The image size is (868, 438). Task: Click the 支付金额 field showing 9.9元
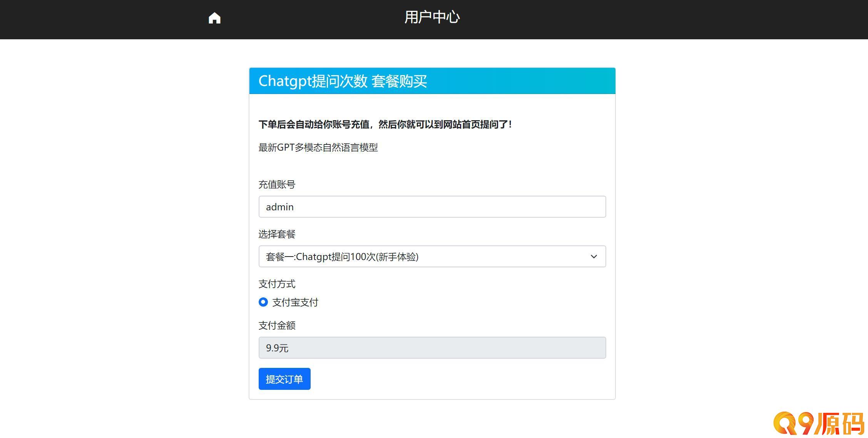432,348
